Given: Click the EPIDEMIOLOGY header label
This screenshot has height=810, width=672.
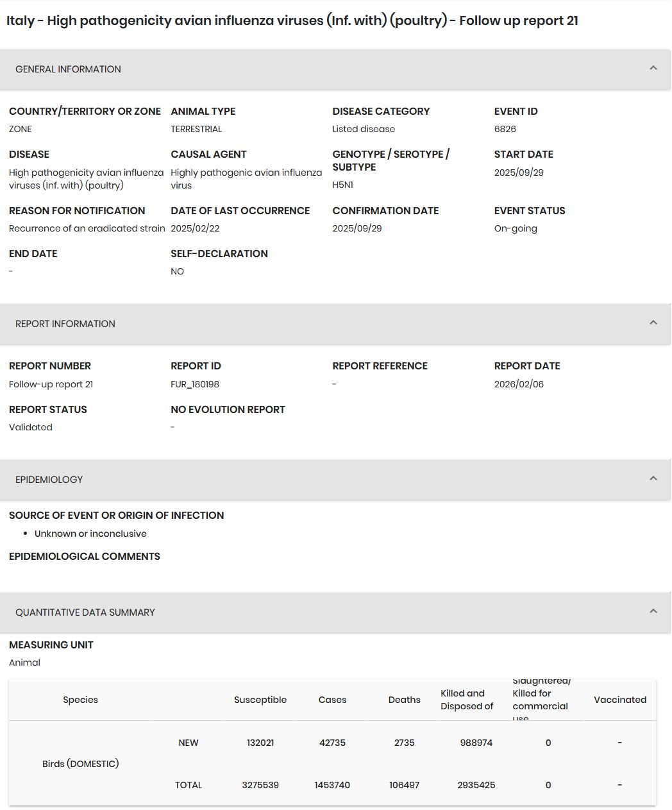Looking at the screenshot, I should click(49, 480).
